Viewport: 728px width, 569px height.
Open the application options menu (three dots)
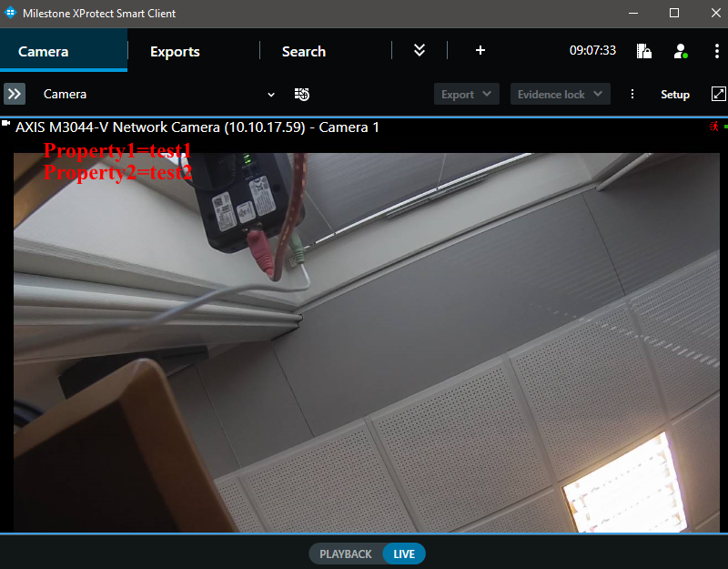pyautogui.click(x=717, y=51)
